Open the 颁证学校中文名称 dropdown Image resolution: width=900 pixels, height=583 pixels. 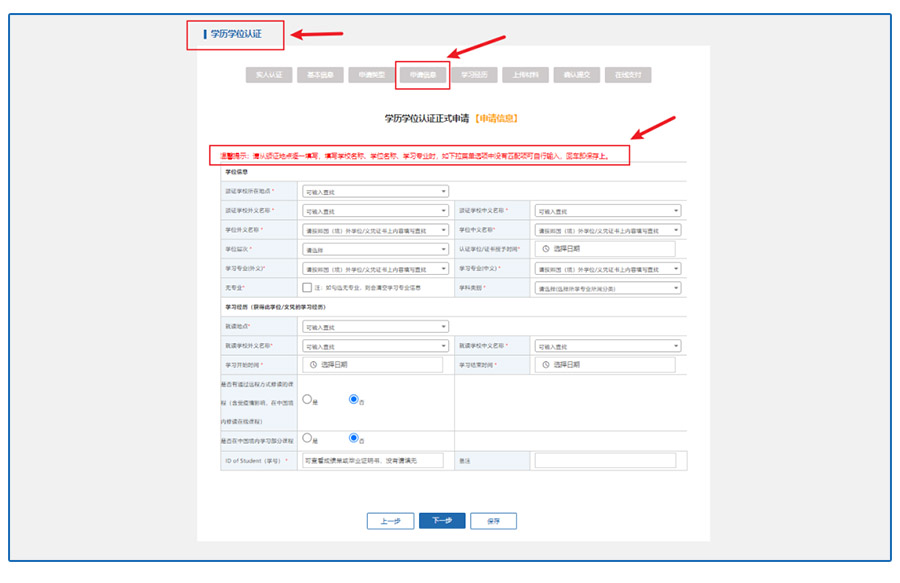click(x=607, y=211)
